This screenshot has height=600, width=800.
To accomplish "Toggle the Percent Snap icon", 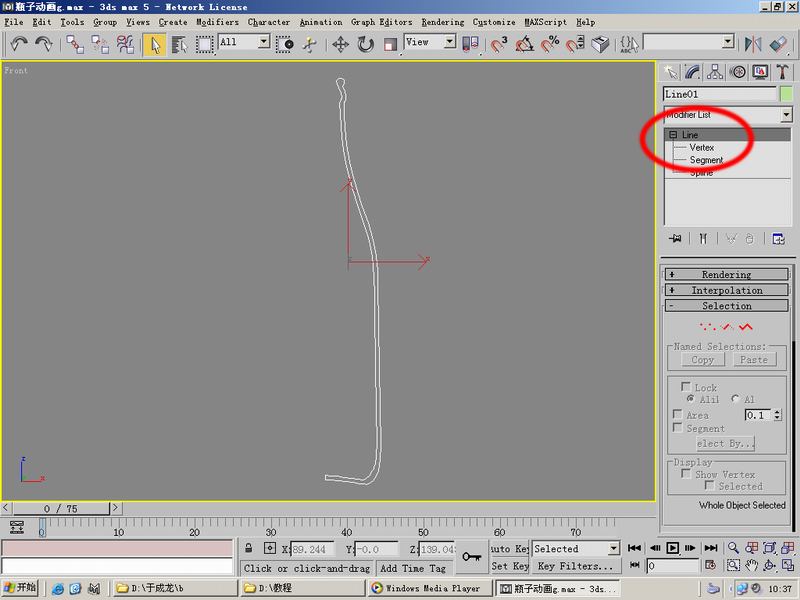I will 549,44.
